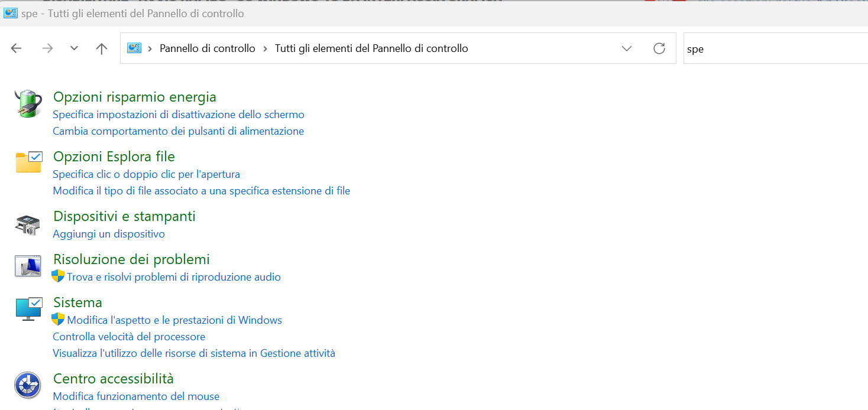Go forward with the right arrow
Image resolution: width=868 pixels, height=410 pixels.
click(47, 48)
